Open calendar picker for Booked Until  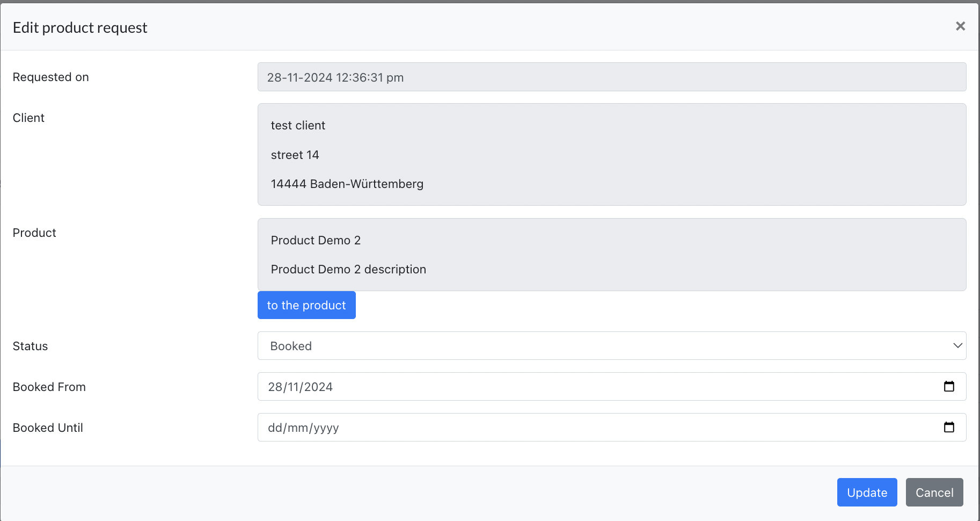(949, 427)
